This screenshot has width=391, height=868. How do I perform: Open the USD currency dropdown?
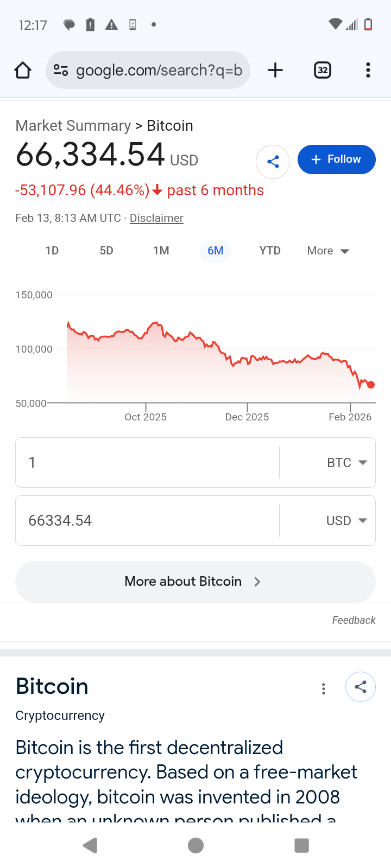[346, 521]
